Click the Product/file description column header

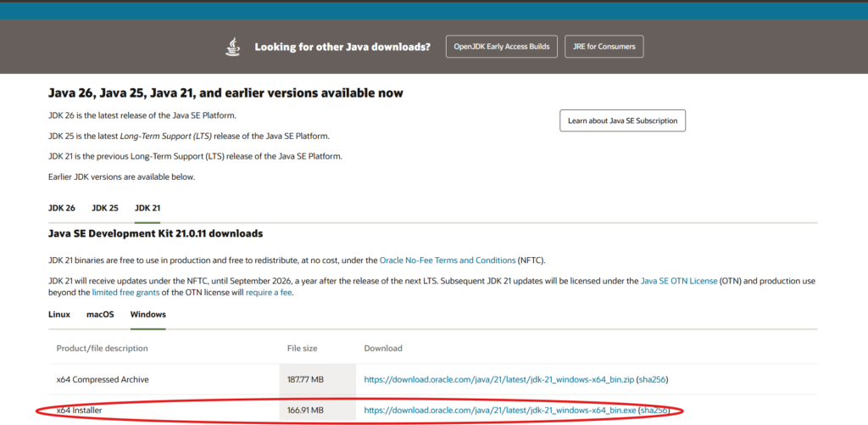coord(102,349)
